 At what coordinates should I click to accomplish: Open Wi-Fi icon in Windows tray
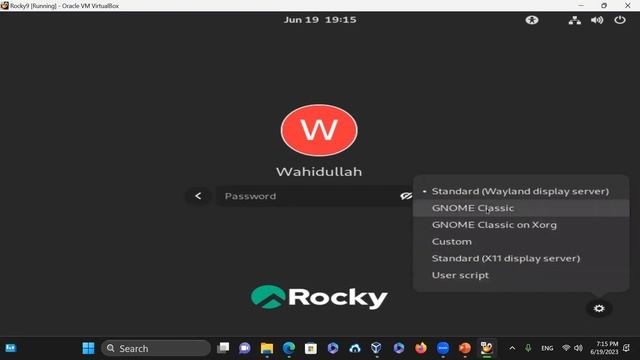[x=566, y=348]
